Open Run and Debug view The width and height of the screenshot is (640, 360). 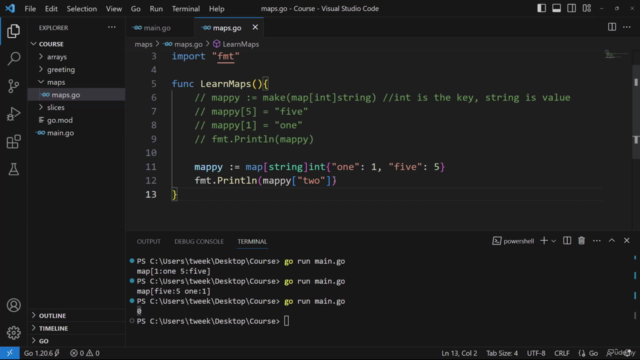tap(13, 114)
